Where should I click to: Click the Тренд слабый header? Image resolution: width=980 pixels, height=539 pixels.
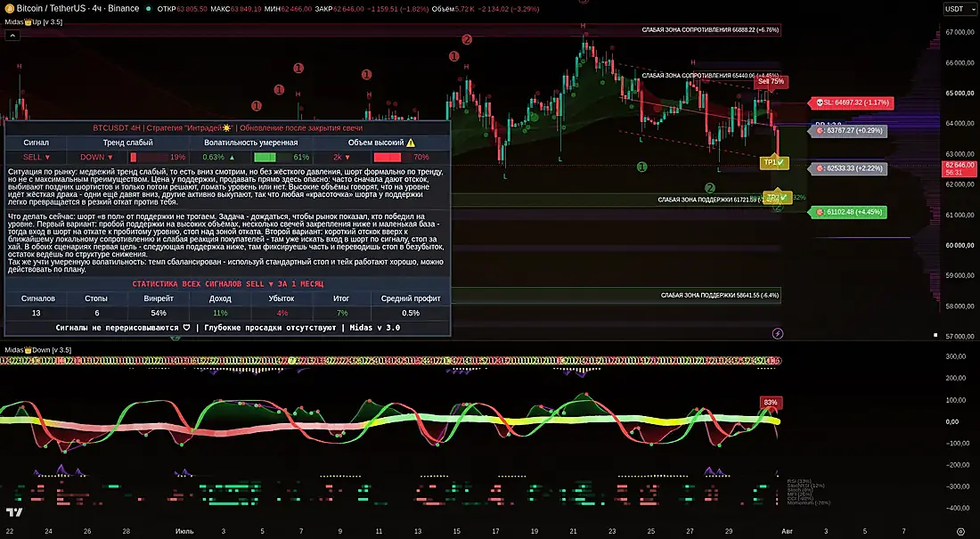pos(127,143)
